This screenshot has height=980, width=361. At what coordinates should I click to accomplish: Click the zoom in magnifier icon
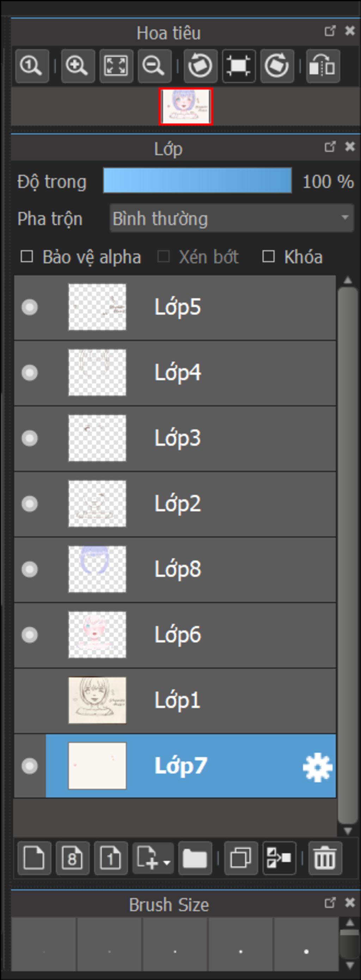[x=78, y=66]
